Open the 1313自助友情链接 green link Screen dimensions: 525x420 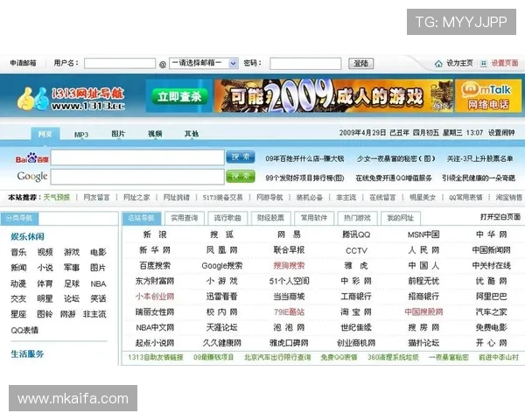click(156, 357)
